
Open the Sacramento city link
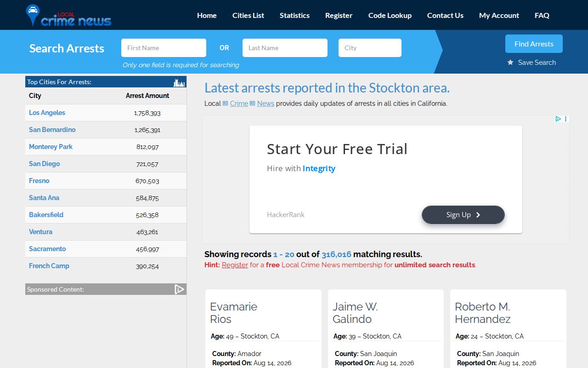[x=47, y=249]
